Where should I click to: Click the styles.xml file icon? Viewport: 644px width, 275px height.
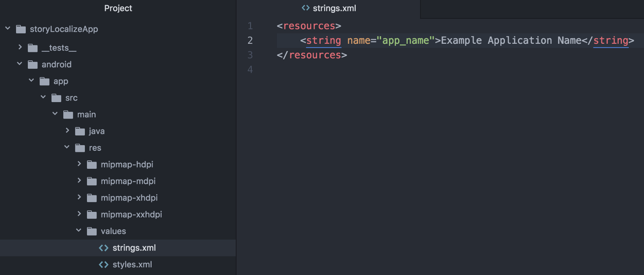point(103,265)
